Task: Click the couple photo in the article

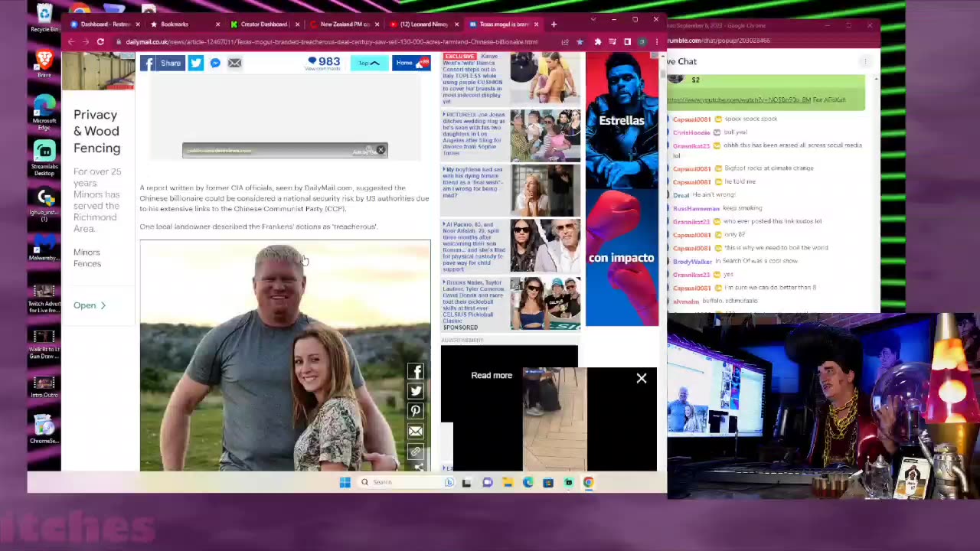Action: tap(285, 355)
